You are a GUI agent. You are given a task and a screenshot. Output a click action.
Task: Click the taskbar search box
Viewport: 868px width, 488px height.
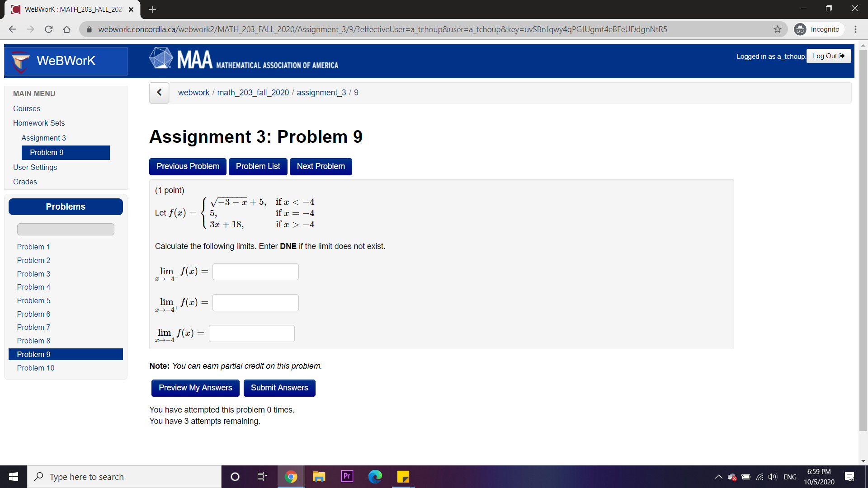tap(124, 477)
